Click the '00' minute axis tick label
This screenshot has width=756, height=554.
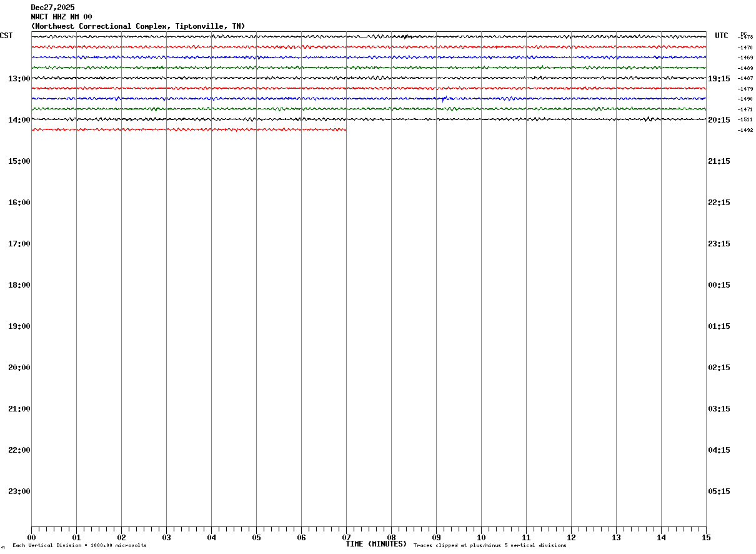click(x=31, y=538)
